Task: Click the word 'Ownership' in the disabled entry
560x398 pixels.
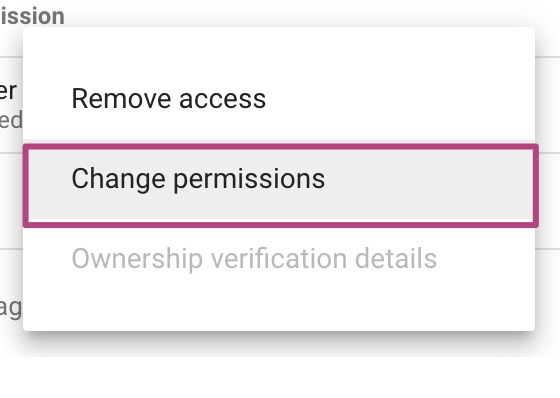Action: coord(137,259)
